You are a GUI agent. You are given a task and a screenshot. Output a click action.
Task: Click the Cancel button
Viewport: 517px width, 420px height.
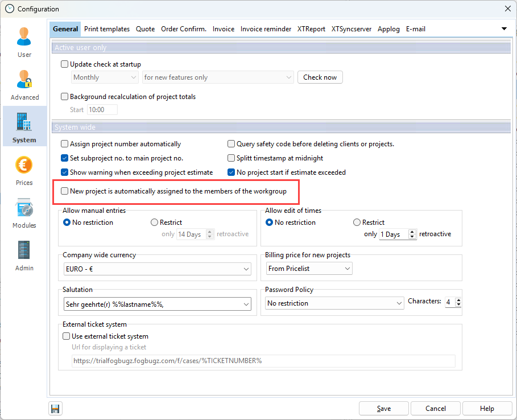point(436,409)
